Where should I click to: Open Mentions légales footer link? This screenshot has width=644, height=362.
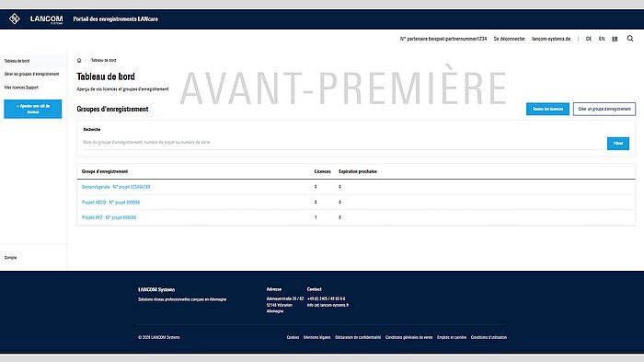click(x=317, y=337)
